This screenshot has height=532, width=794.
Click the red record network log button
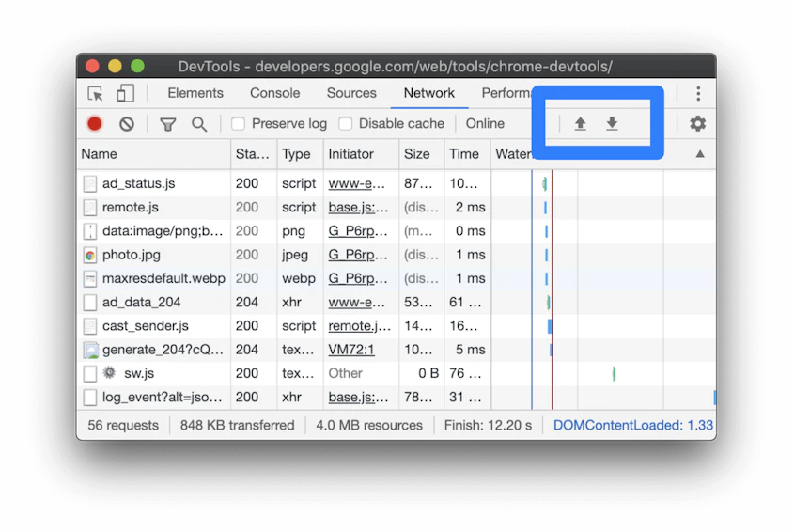95,124
